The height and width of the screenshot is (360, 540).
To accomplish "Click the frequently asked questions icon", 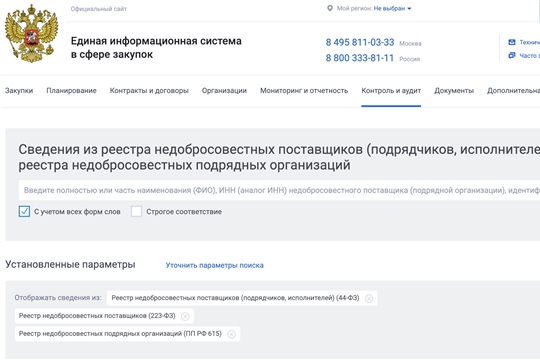I will (512, 55).
